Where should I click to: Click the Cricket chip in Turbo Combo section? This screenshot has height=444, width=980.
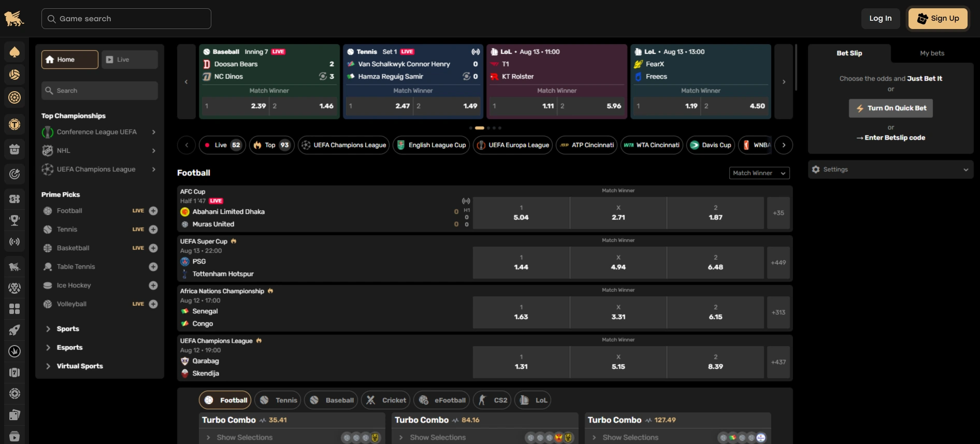coord(386,400)
